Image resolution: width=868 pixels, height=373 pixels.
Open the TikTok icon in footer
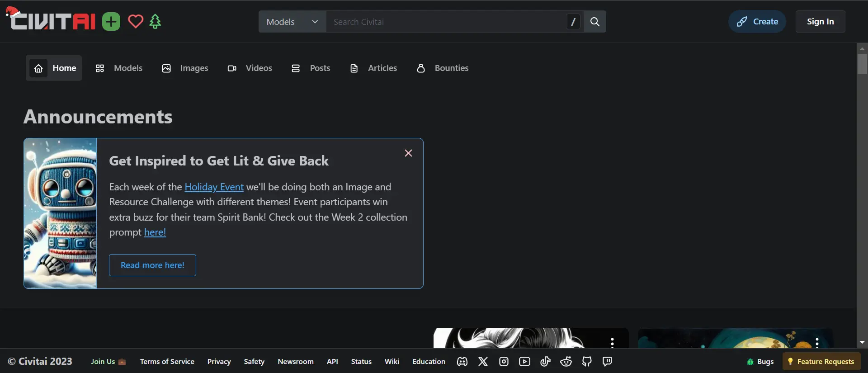tap(545, 361)
